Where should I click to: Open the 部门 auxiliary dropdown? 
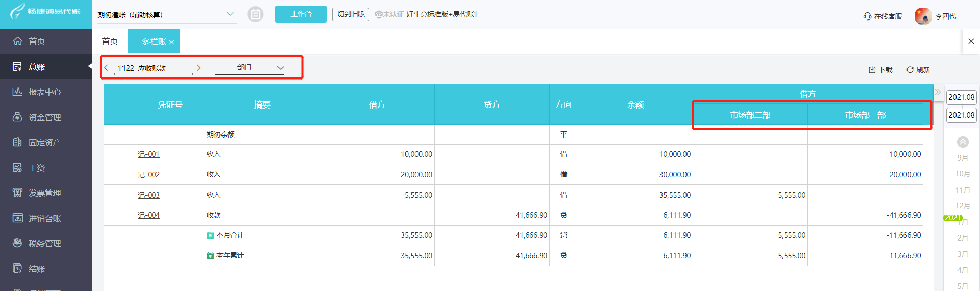(x=250, y=68)
